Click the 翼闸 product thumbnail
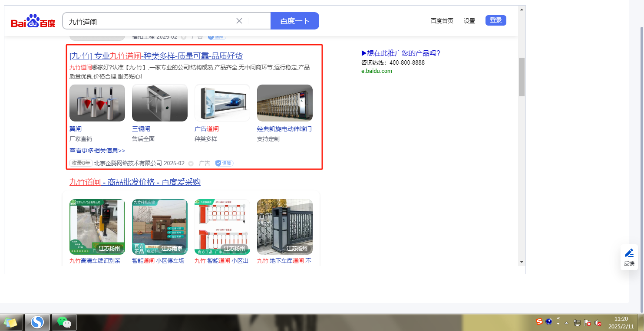This screenshot has height=331, width=644. pos(97,103)
